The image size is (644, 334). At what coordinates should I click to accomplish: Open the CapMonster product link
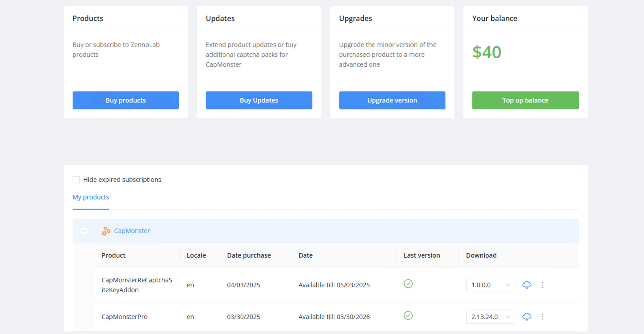[x=132, y=230]
